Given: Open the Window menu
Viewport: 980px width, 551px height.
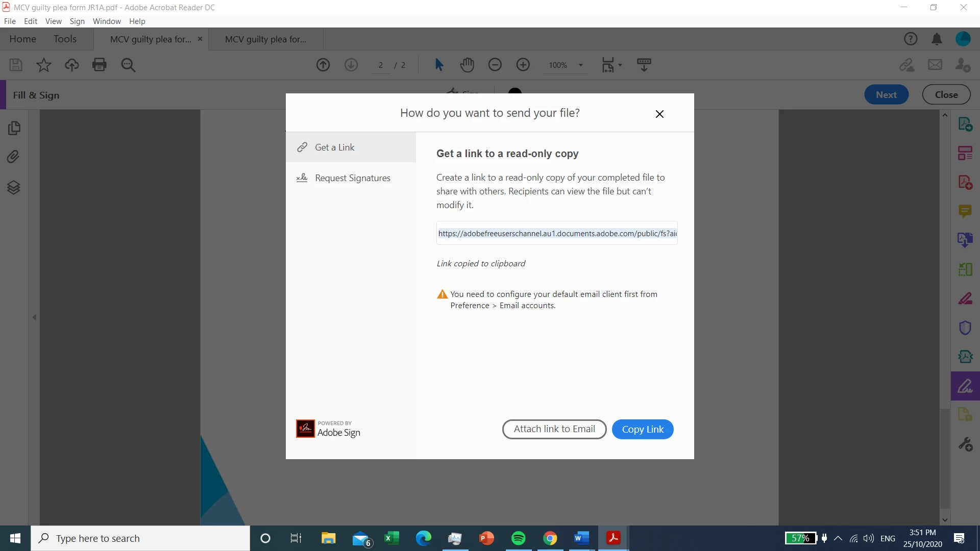Looking at the screenshot, I should click(107, 21).
